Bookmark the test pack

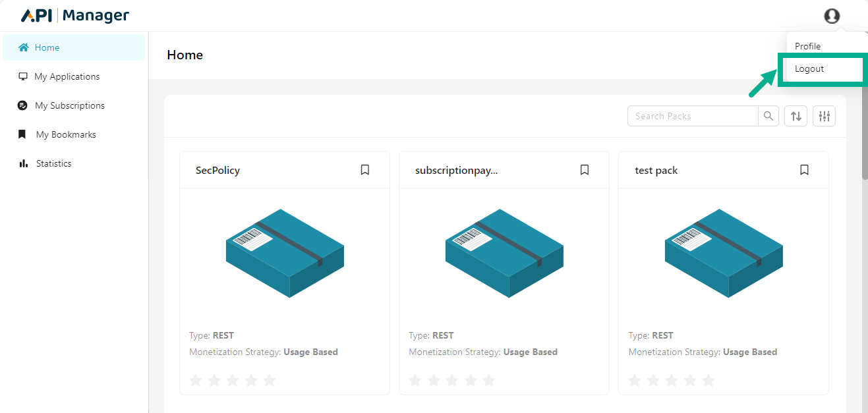[804, 170]
